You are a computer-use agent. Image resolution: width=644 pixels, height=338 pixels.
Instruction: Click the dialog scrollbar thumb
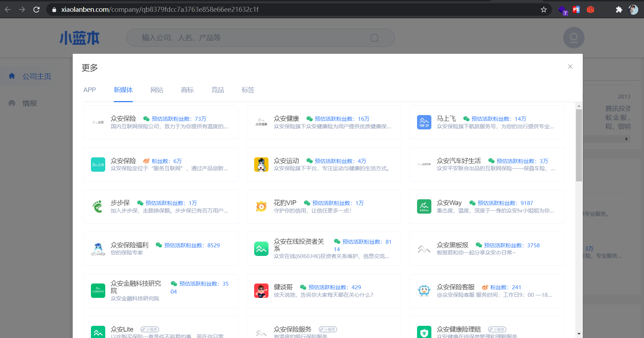pos(579,145)
